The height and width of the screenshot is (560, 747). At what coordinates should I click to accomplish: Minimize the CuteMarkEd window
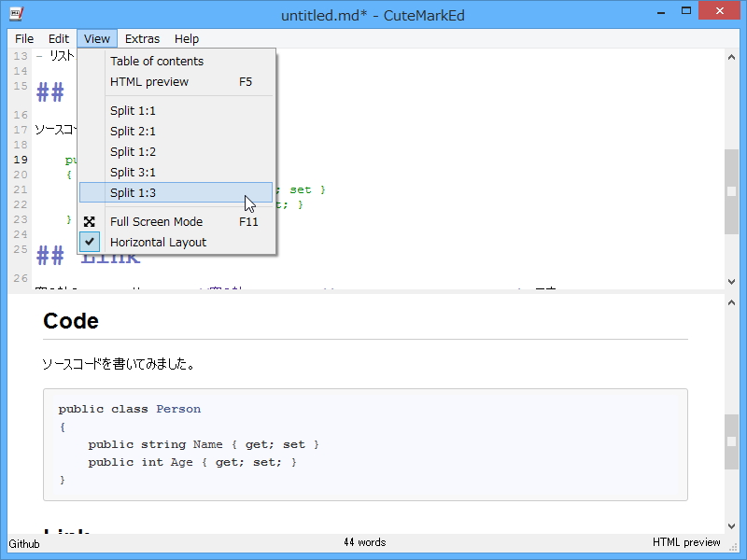click(x=661, y=12)
